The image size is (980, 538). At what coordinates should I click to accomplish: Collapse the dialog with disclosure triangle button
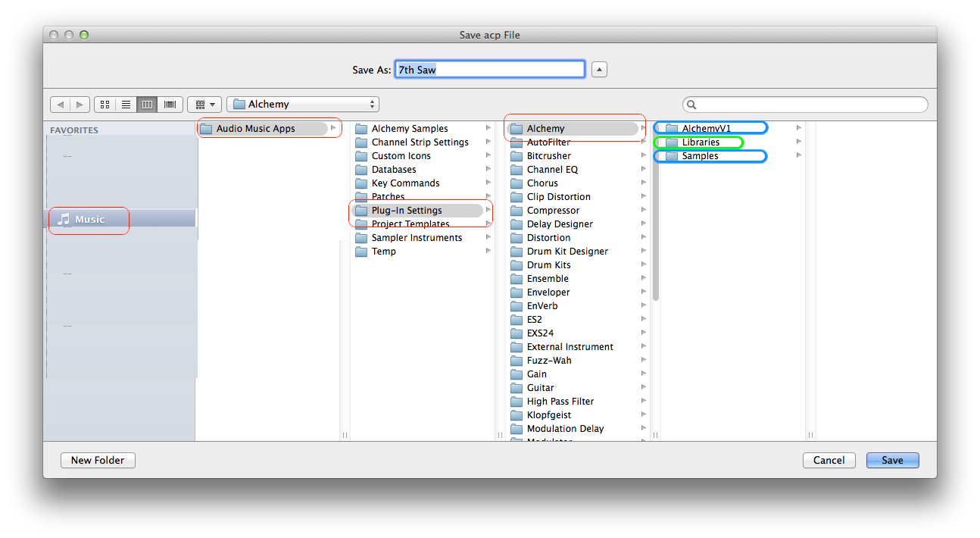pyautogui.click(x=599, y=70)
